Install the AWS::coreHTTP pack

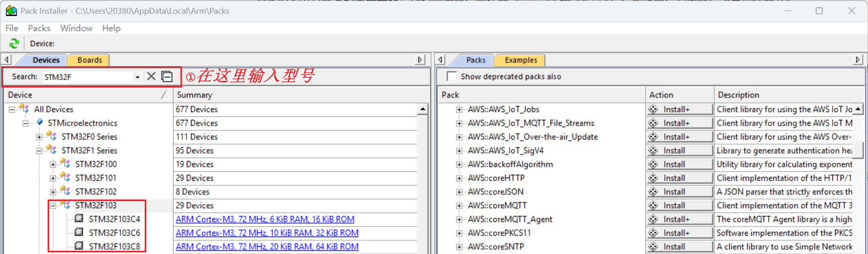coord(679,178)
